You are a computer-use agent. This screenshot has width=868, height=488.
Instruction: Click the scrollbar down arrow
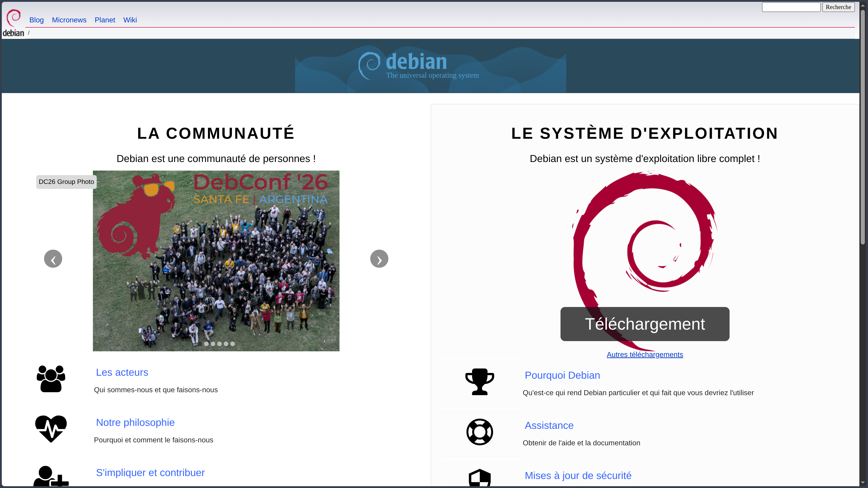click(x=863, y=483)
